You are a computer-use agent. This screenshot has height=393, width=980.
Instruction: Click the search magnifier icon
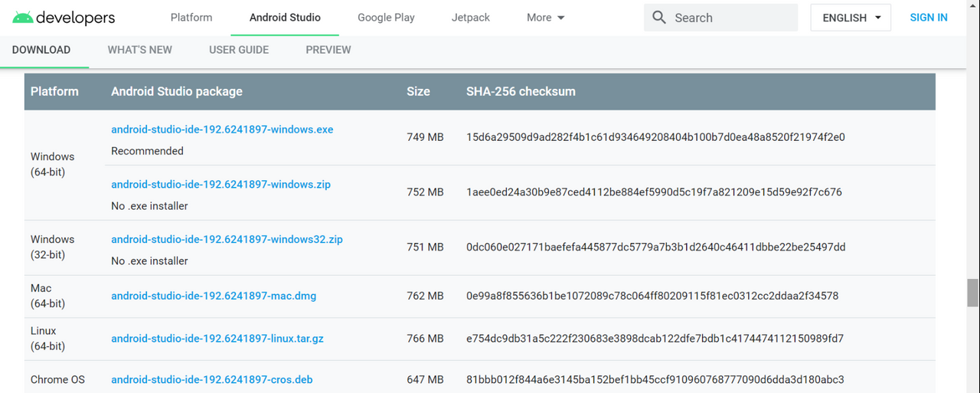point(659,18)
